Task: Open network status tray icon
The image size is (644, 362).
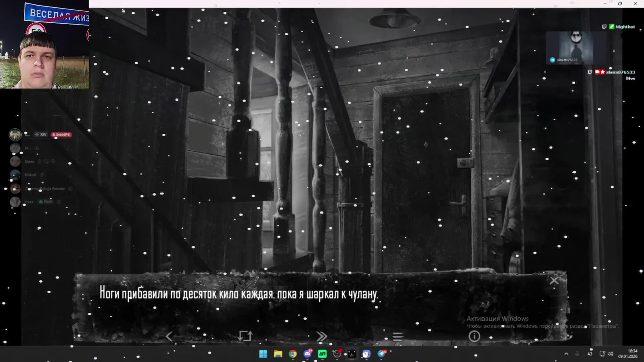Action: click(603, 354)
